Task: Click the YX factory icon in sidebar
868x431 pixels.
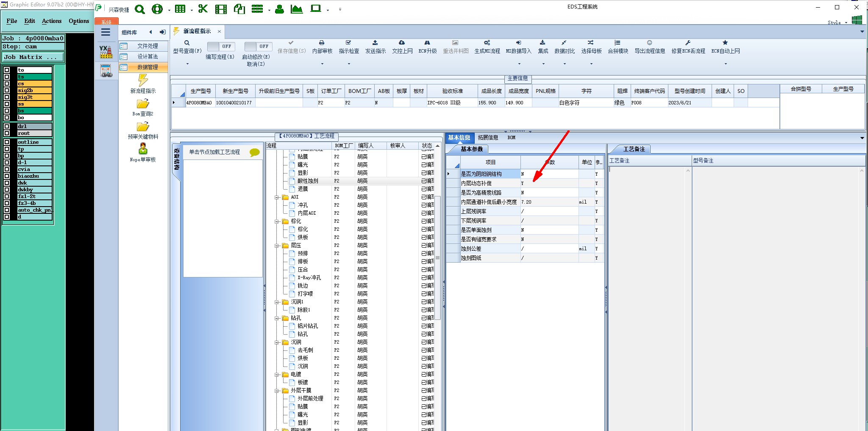Action: click(106, 51)
